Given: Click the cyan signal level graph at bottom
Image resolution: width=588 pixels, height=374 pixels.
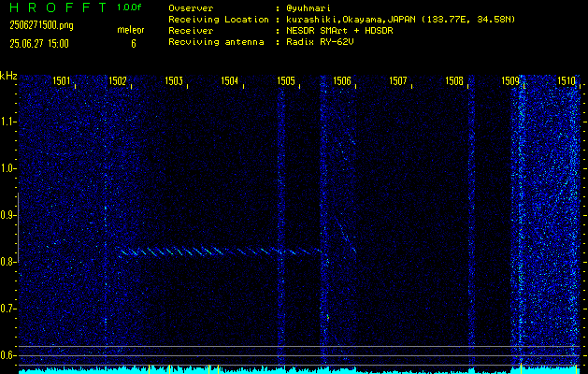Looking at the screenshot, I should [x=300, y=370].
